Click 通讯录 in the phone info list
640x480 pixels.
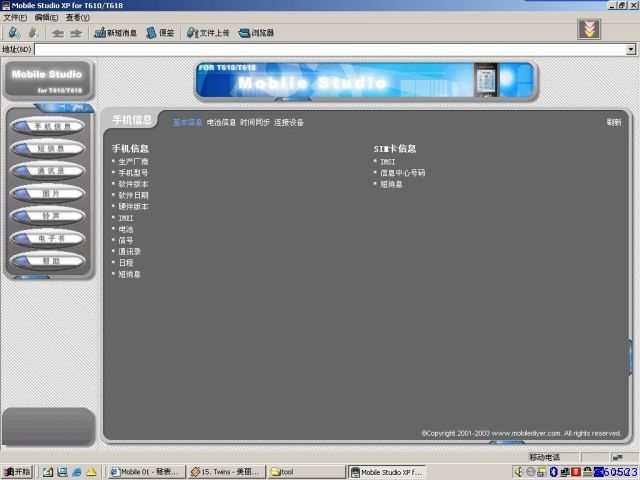(x=129, y=251)
